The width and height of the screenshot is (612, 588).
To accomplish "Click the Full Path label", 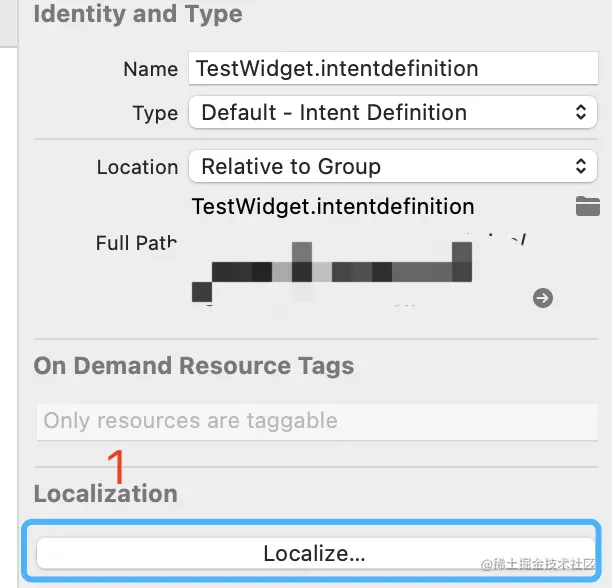I will 137,243.
